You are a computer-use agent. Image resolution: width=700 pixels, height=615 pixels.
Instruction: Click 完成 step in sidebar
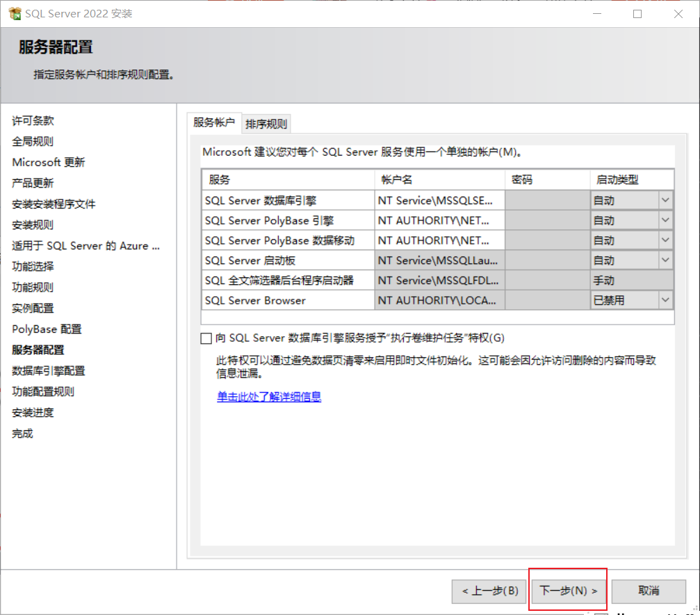coord(22,434)
